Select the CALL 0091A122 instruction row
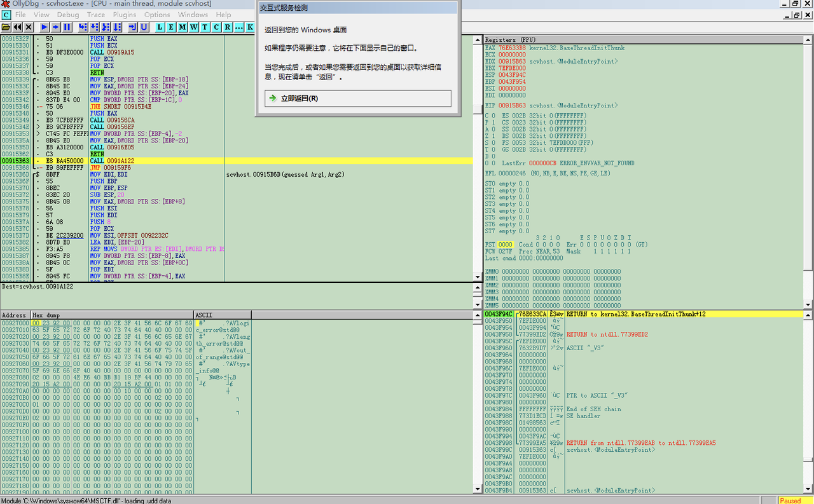The image size is (814, 504). (237, 161)
